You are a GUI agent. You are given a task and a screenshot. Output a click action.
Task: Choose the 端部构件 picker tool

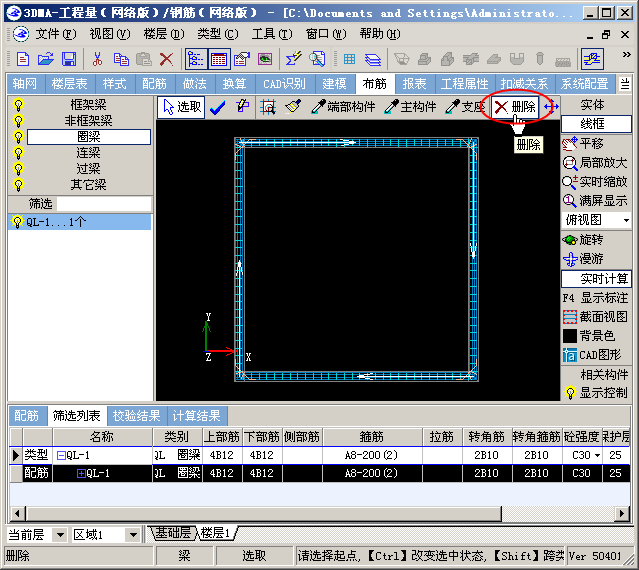click(x=343, y=107)
